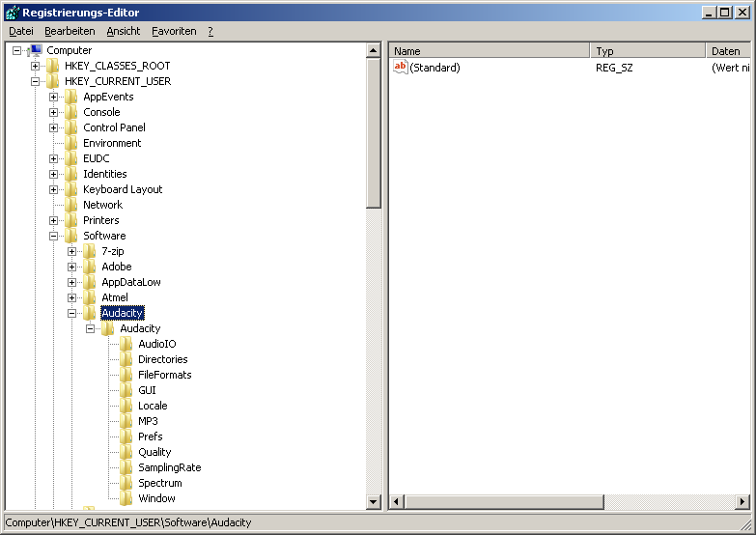Expand the AppEvents key
Viewport: 756px width, 535px height.
pos(53,97)
